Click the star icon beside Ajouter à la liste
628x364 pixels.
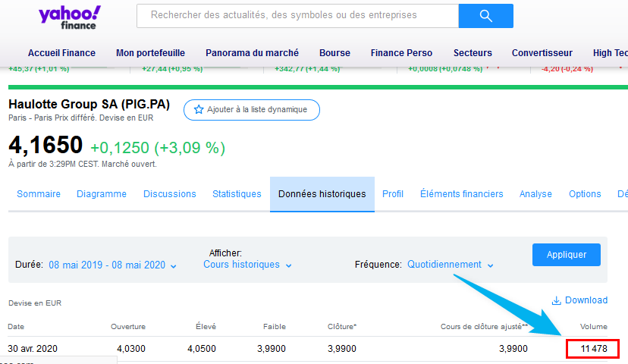click(199, 110)
